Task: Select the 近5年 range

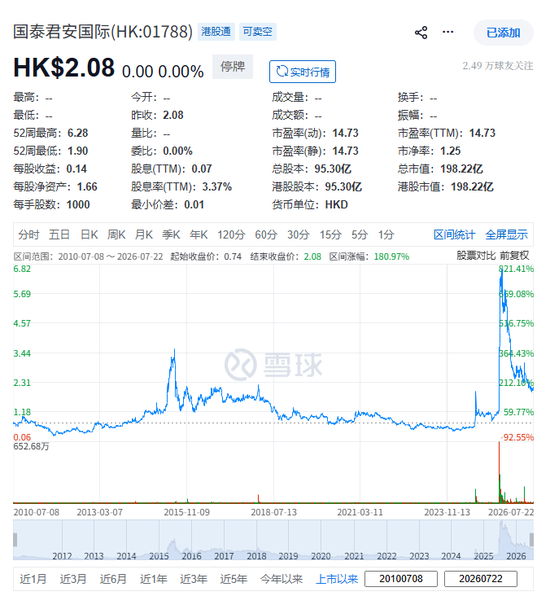Action: click(x=234, y=579)
